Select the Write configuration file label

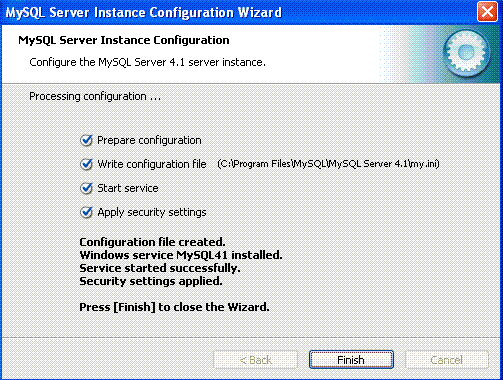(x=152, y=164)
